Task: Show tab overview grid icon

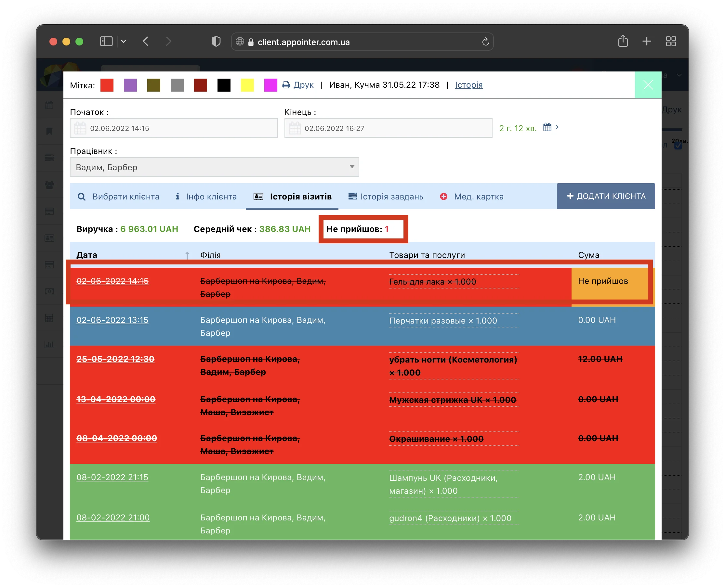Action: 671,41
